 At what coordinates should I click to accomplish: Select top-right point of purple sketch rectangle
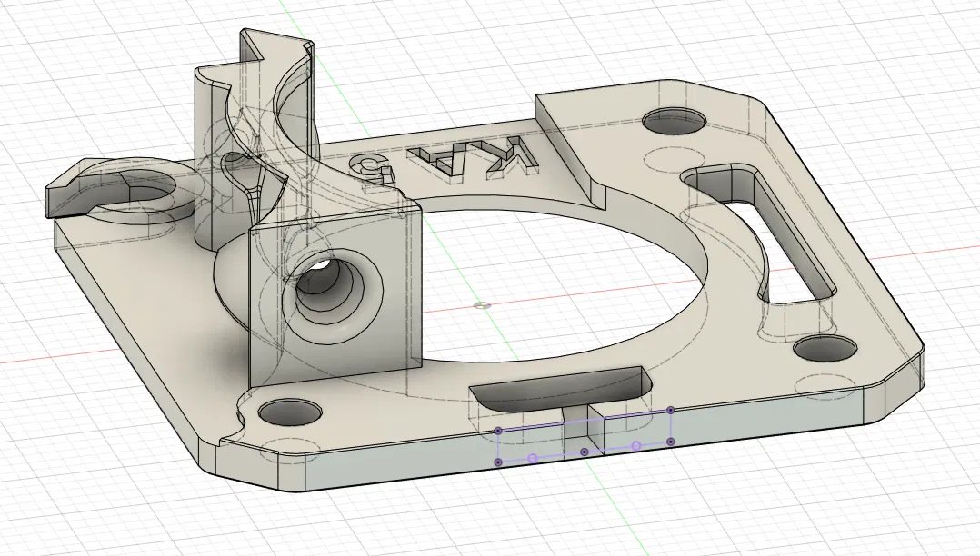click(670, 411)
